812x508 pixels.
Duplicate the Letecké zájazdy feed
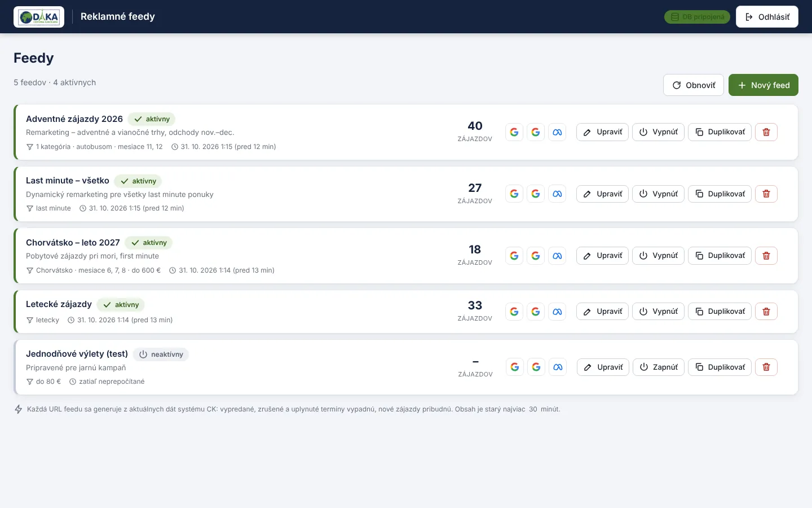coord(720,312)
